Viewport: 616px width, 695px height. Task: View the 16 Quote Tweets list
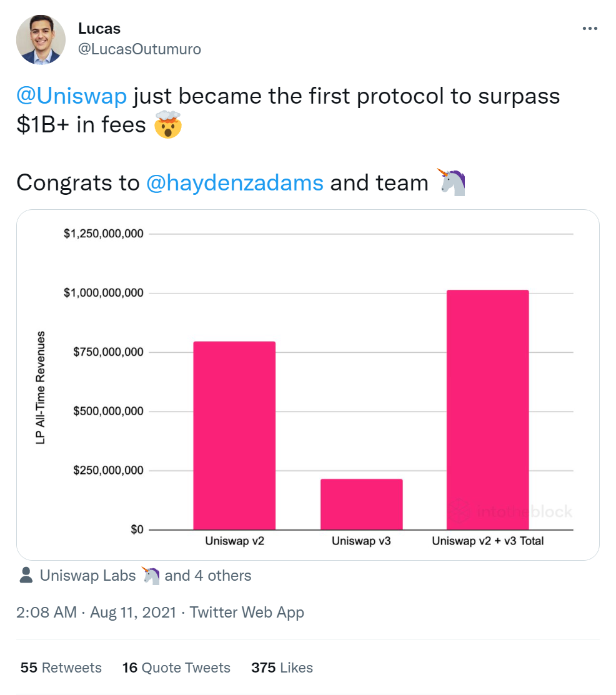176,668
